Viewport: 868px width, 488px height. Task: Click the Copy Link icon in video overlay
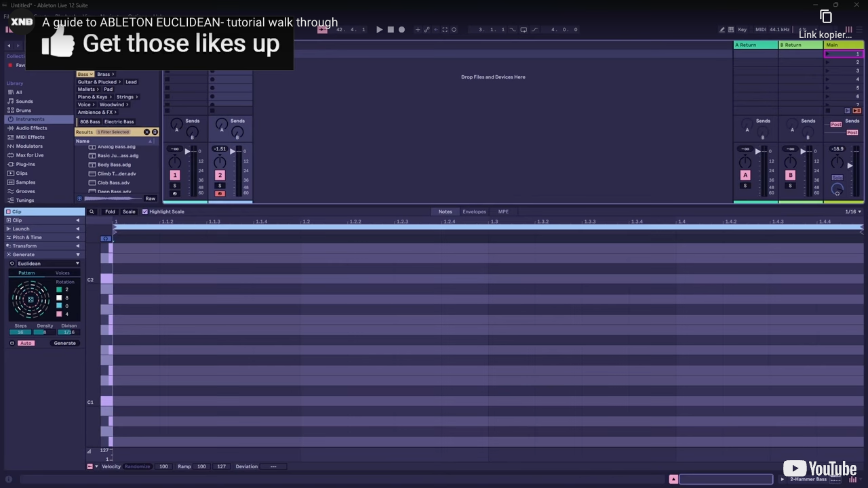coord(825,16)
